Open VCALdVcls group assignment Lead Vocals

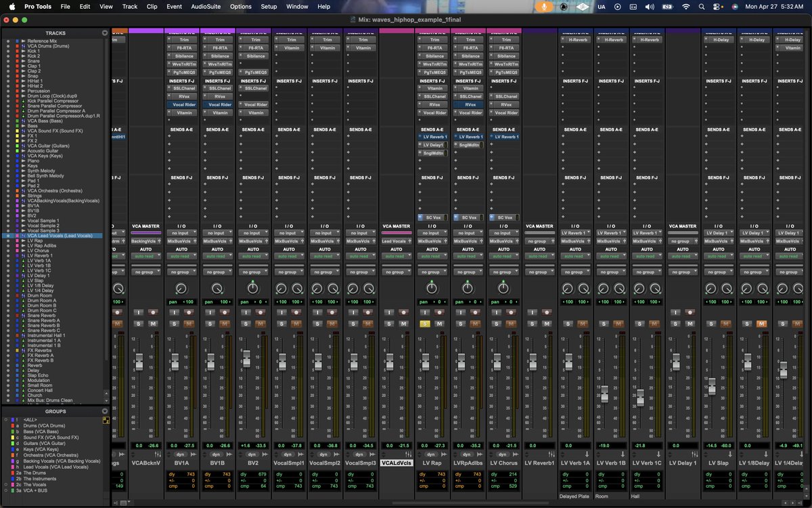click(396, 241)
